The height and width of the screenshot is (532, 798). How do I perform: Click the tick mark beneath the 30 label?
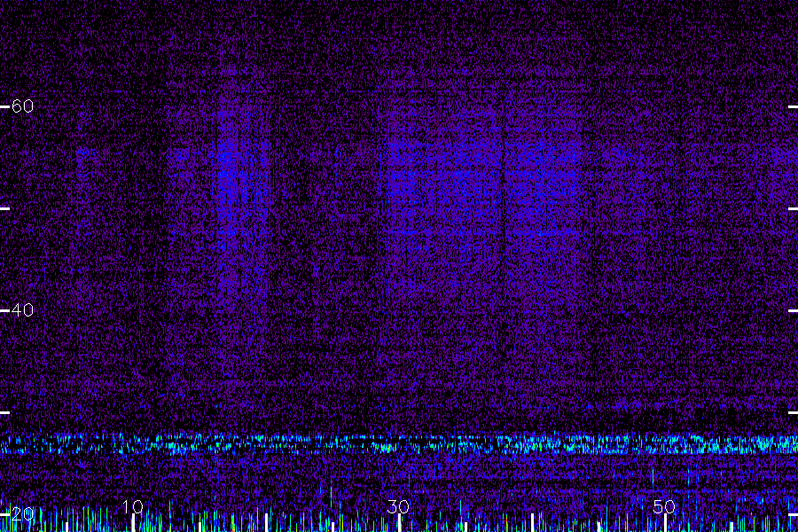coord(399,523)
